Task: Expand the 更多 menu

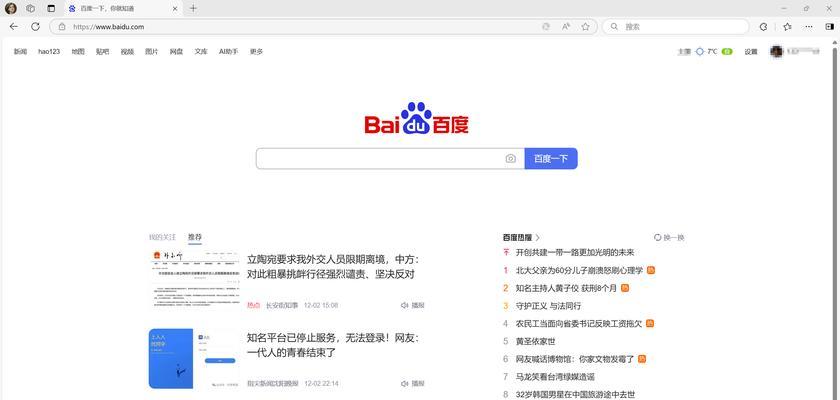Action: click(257, 52)
